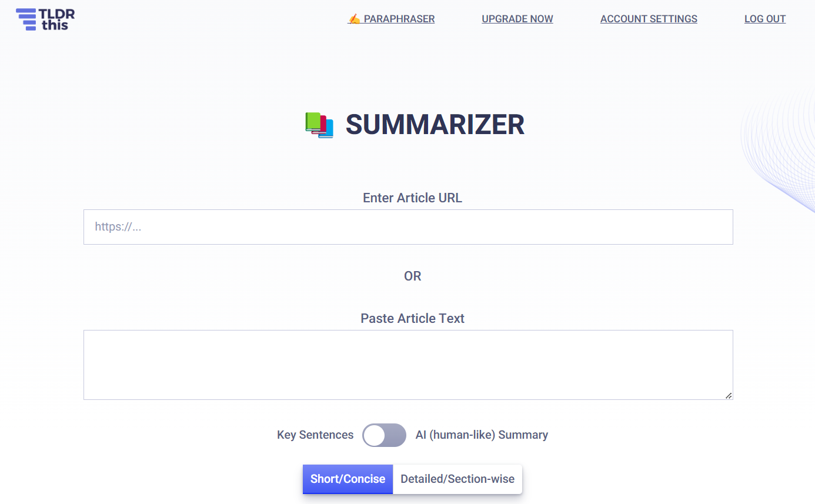Click the TLDR this stacked-bars logo icon
This screenshot has width=815, height=504.
click(x=26, y=19)
